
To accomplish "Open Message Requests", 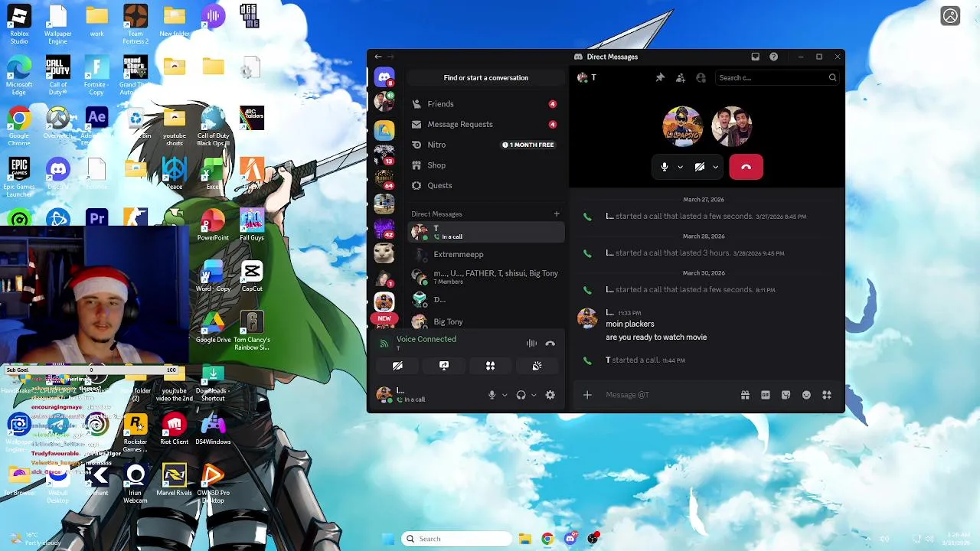I will point(485,124).
